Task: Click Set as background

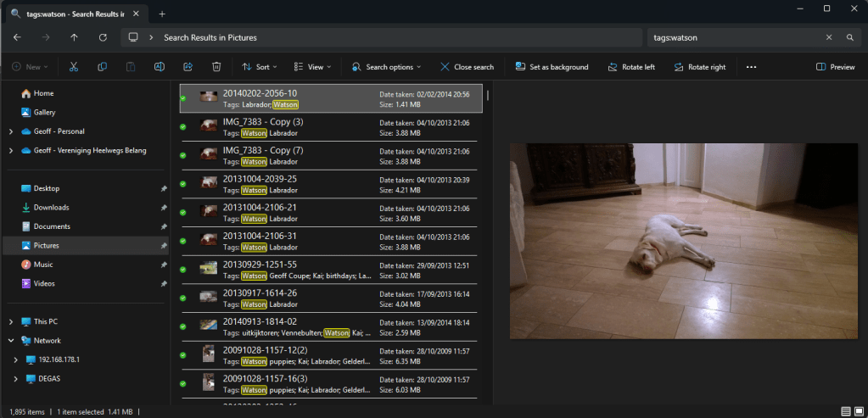Action: [552, 67]
